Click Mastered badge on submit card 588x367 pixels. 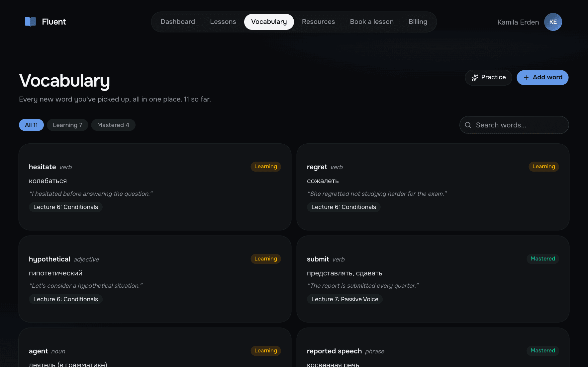point(543,259)
